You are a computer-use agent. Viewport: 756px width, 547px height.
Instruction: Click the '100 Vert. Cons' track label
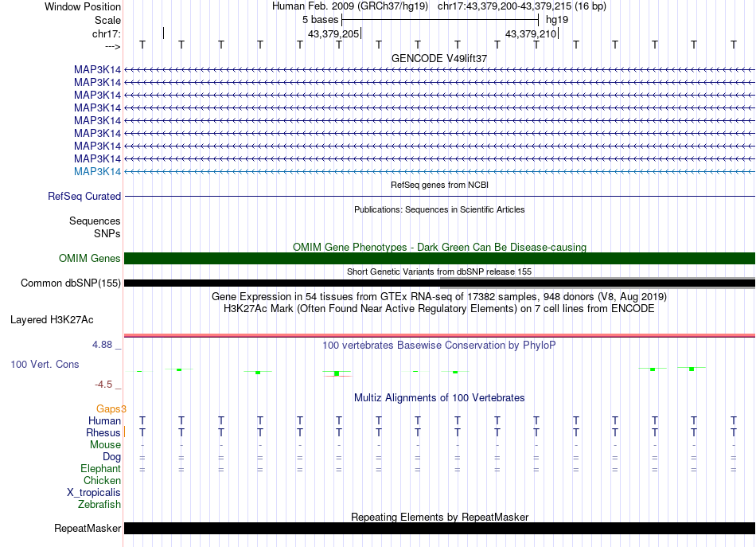[45, 365]
